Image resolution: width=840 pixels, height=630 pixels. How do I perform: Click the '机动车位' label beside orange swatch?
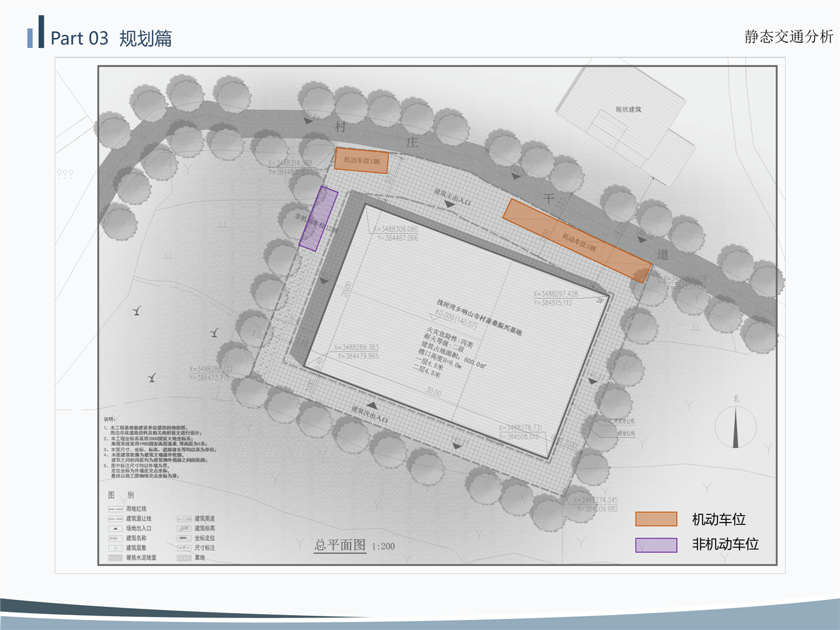point(719,519)
